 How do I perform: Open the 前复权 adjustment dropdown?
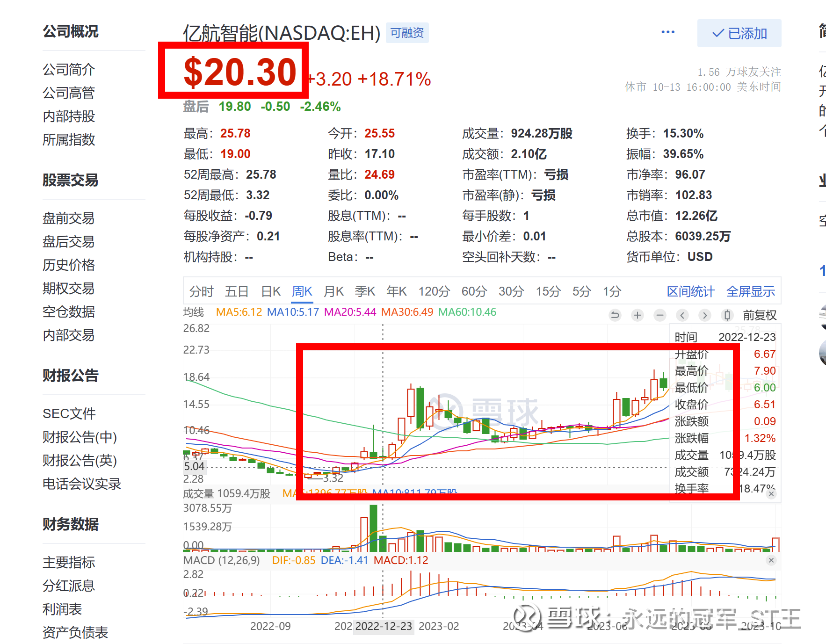point(759,315)
